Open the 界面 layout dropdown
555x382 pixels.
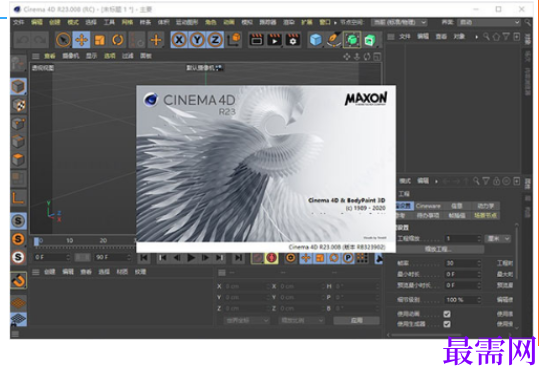click(x=489, y=22)
